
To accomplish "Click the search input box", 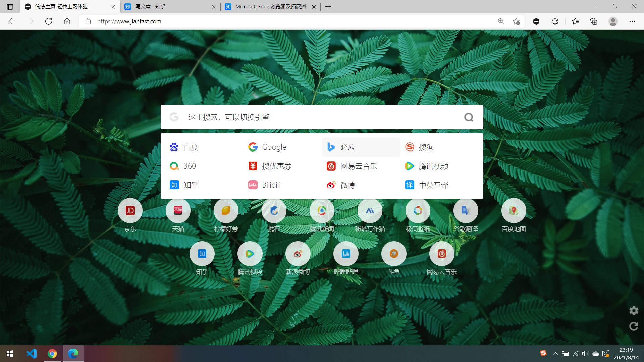I will click(x=322, y=117).
